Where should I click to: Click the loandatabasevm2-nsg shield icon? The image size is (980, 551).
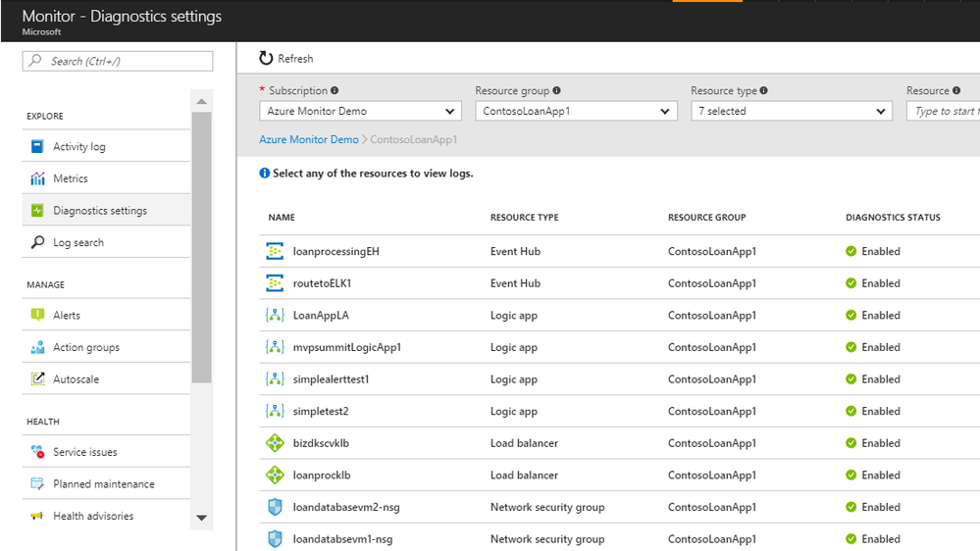click(x=275, y=507)
